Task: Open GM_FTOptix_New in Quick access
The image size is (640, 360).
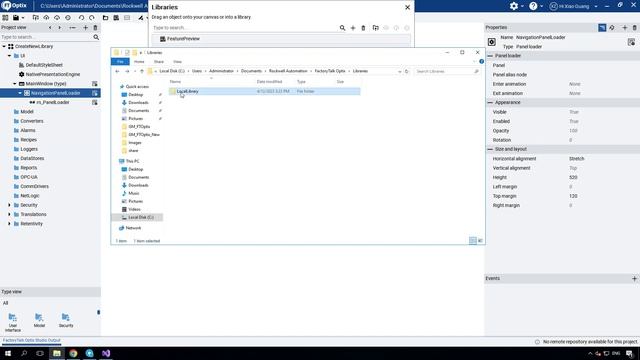Action: 144,135
